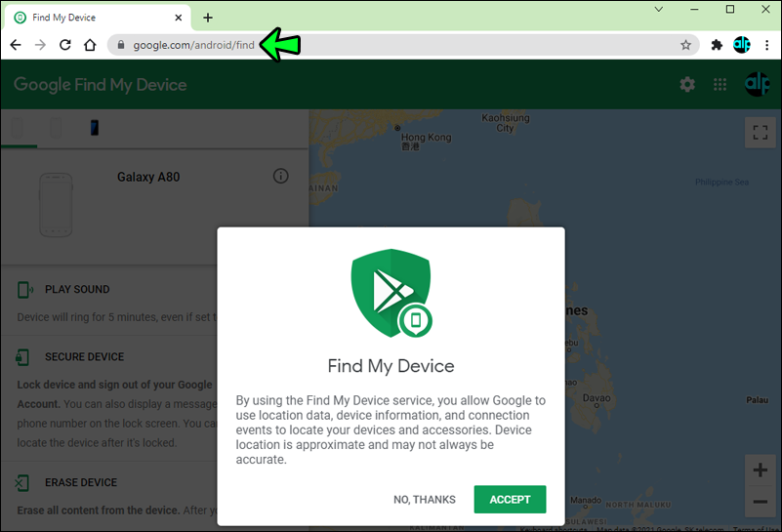
Task: Open Chrome's three-dot menu
Action: pos(767,45)
